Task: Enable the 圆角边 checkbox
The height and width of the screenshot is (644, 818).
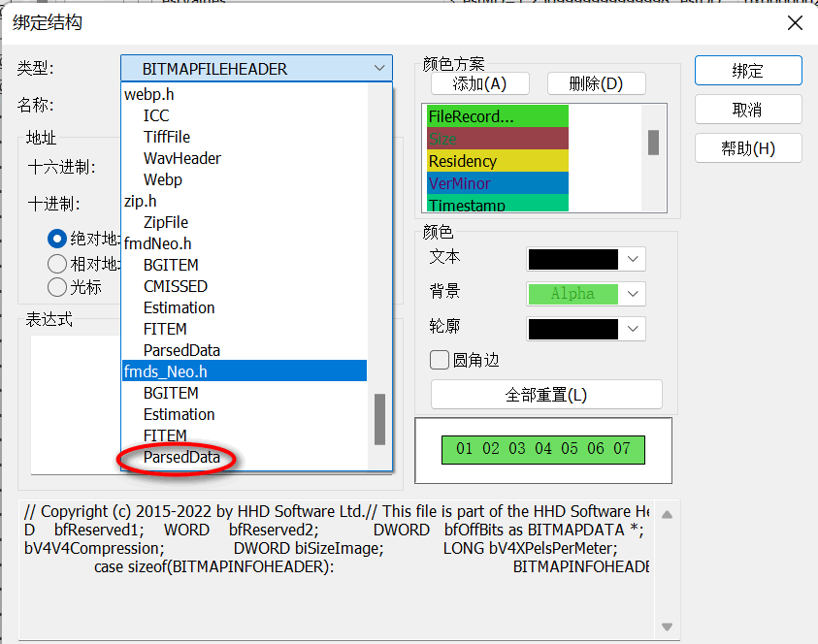Action: coord(439,359)
